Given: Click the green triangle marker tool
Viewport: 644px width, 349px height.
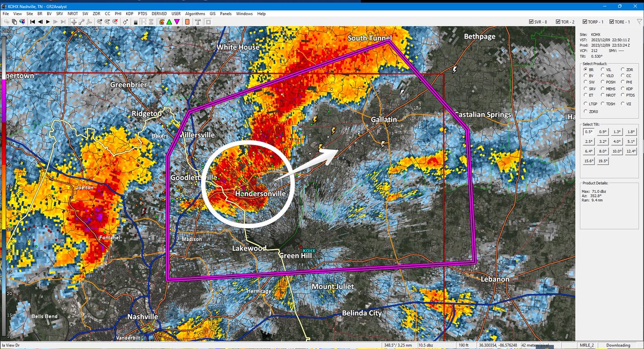Looking at the screenshot, I should [x=169, y=22].
